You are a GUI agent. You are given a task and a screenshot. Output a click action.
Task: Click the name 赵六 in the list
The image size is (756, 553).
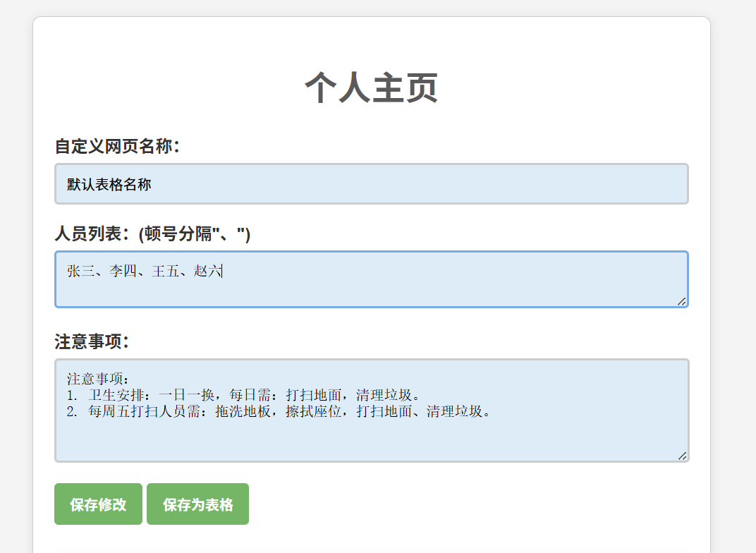(208, 271)
